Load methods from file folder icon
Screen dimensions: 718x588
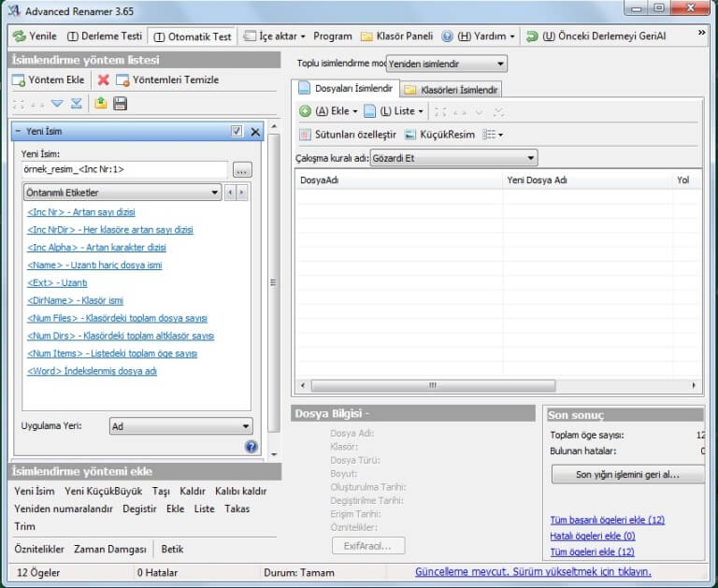click(x=101, y=104)
